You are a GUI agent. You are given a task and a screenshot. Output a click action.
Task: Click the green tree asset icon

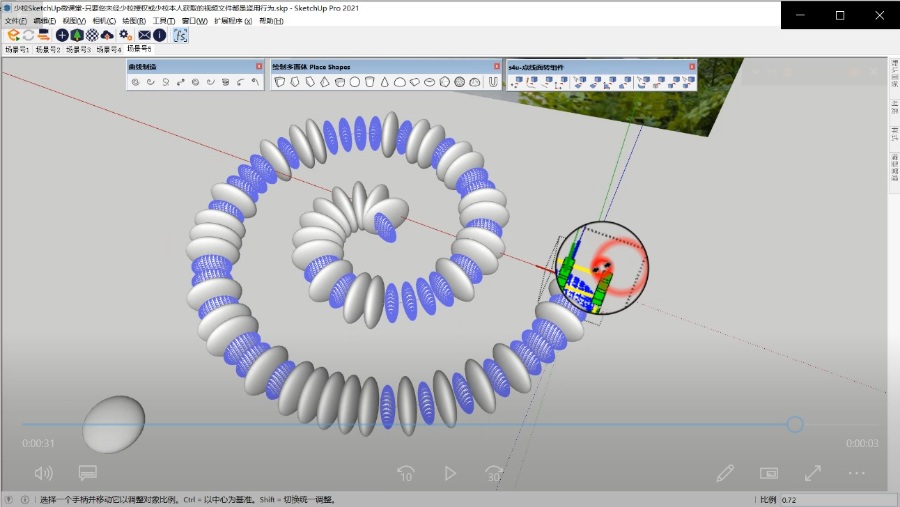click(77, 35)
